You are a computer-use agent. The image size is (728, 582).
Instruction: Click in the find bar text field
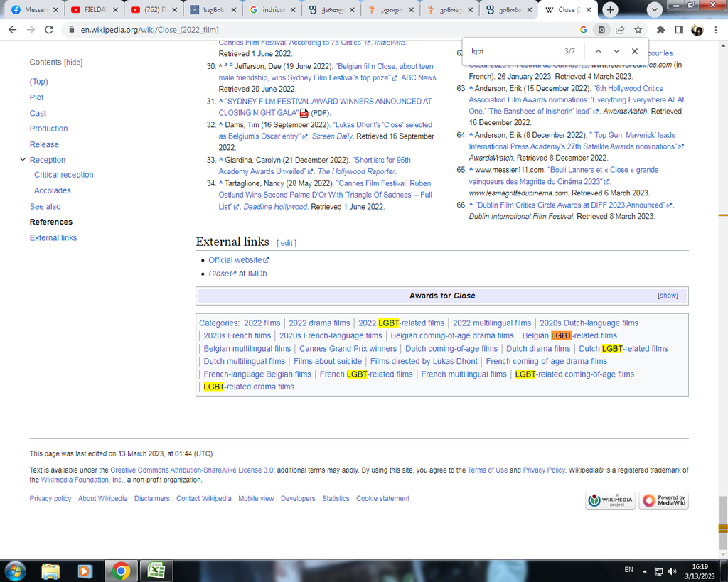click(x=513, y=51)
